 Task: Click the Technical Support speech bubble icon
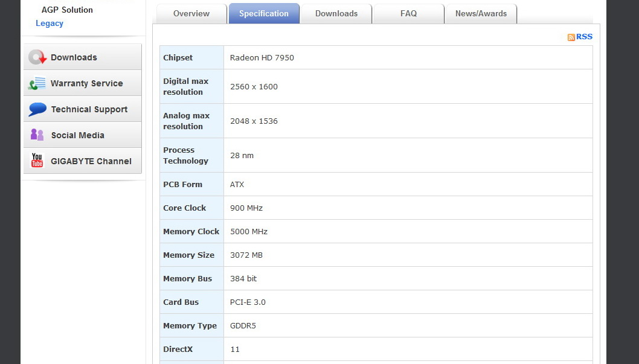tap(37, 109)
